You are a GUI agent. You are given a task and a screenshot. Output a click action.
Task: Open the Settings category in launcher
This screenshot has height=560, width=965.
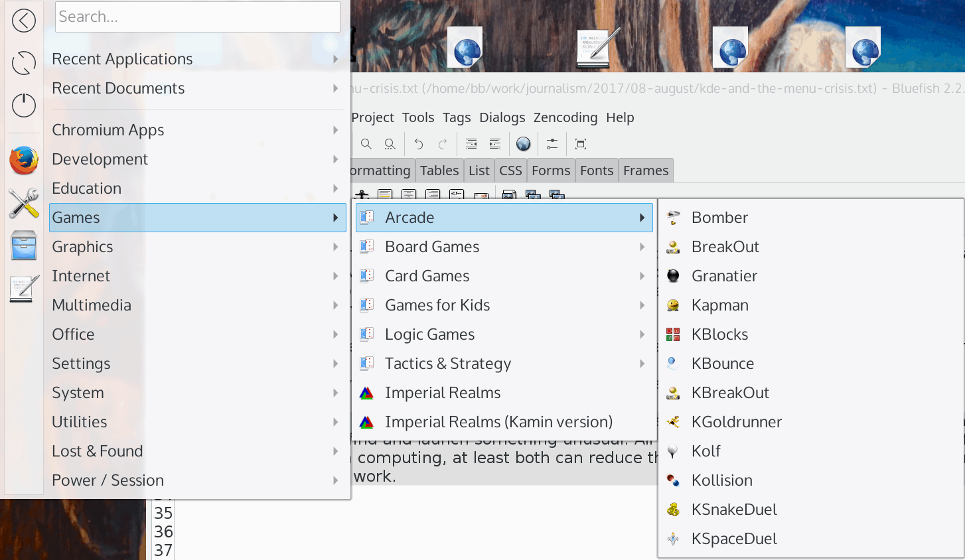pyautogui.click(x=198, y=364)
